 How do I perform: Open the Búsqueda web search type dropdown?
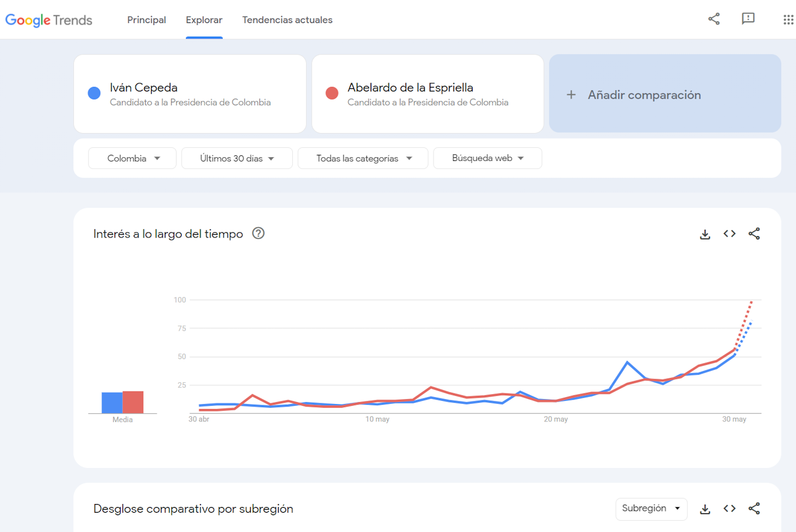tap(488, 158)
